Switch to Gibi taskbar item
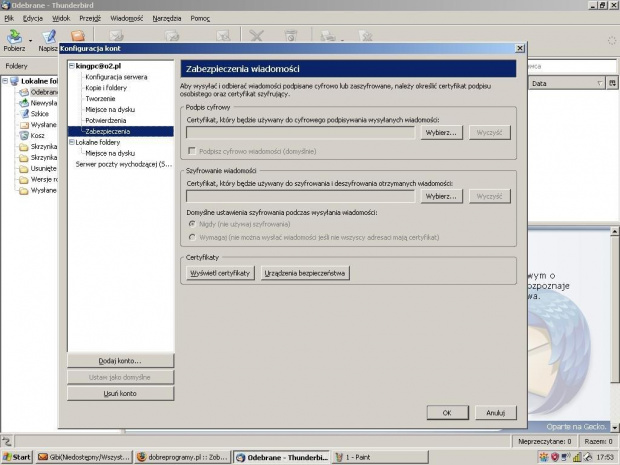 tap(84, 457)
